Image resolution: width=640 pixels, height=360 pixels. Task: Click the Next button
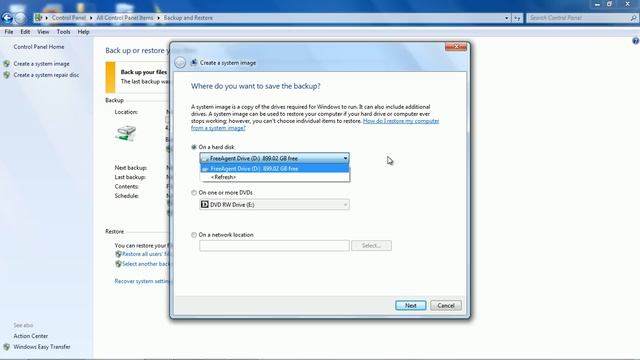[x=411, y=305]
